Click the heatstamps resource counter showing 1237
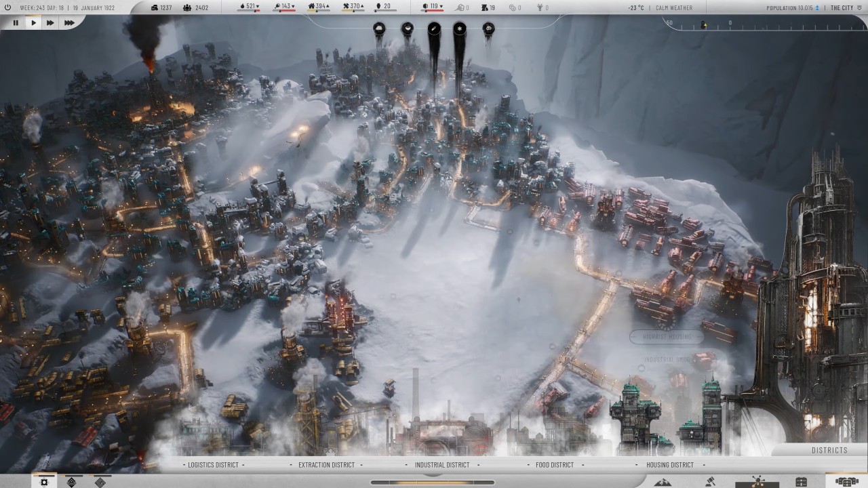 (x=161, y=7)
